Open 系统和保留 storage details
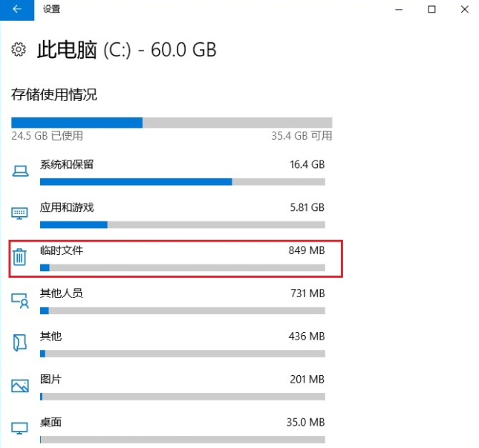 coord(67,164)
